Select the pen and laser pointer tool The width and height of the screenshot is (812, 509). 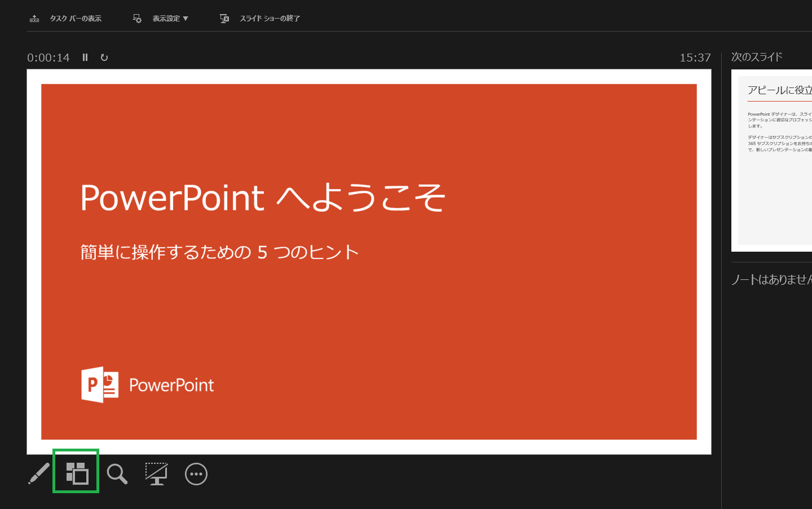point(39,473)
